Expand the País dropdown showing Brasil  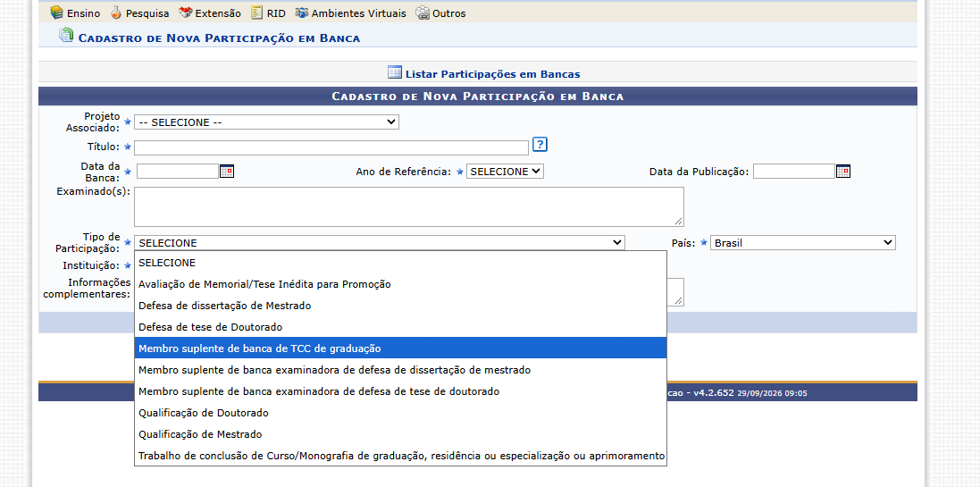point(803,243)
